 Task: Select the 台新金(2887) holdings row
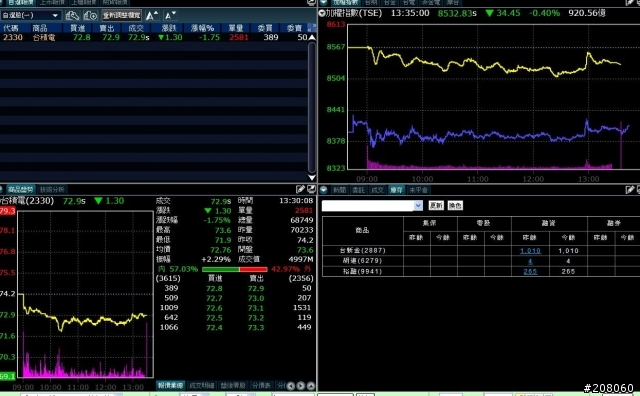(481, 251)
